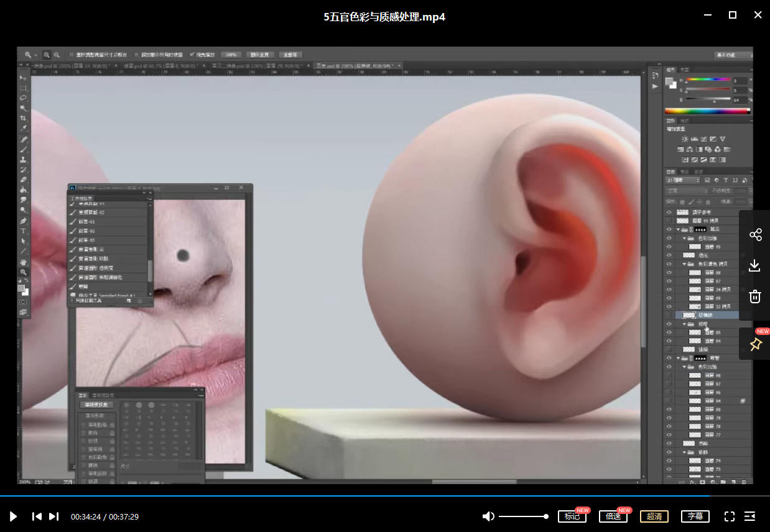Mute the video with the speaker icon
770x532 pixels.
(x=488, y=516)
